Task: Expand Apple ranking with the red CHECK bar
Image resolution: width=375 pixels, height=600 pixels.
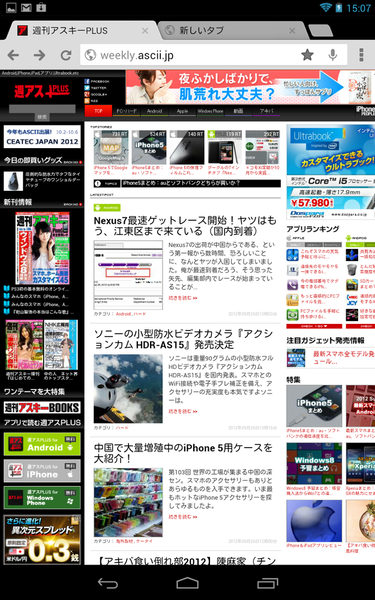Action: click(314, 326)
